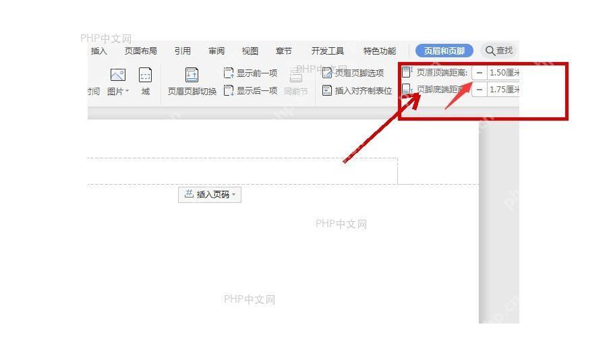Select the 审阅 tab

pos(216,51)
